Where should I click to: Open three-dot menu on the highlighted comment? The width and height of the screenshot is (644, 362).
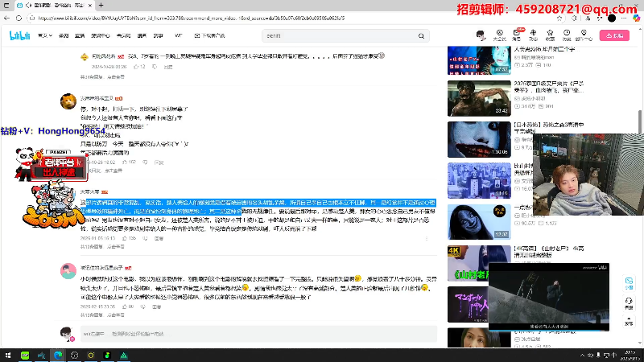[427, 238]
